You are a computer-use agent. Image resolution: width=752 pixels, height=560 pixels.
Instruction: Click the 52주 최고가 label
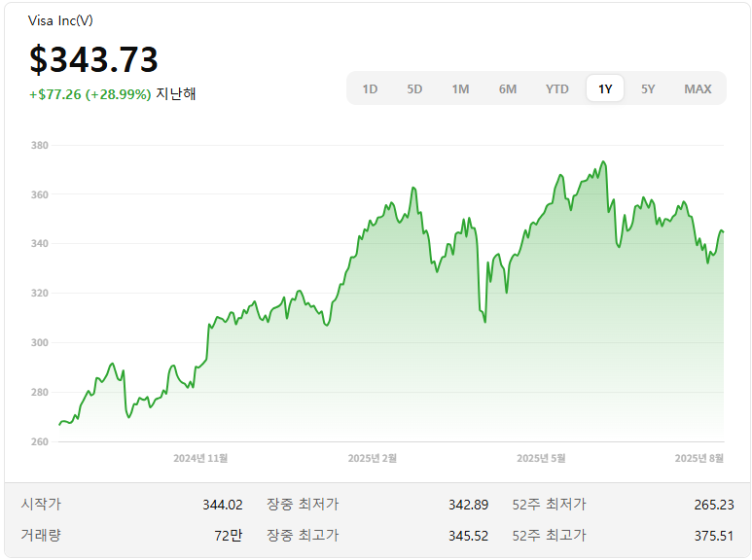click(x=549, y=535)
